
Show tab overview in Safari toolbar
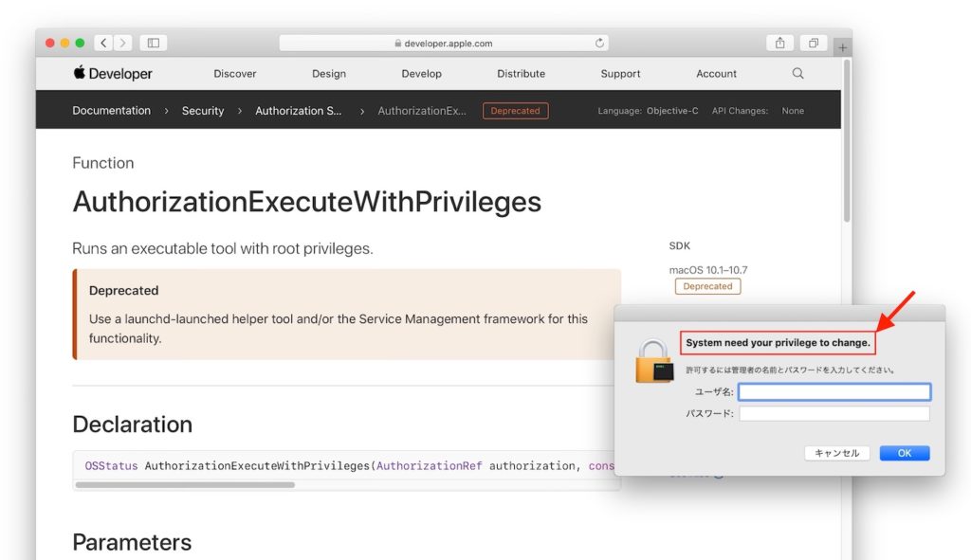(813, 43)
